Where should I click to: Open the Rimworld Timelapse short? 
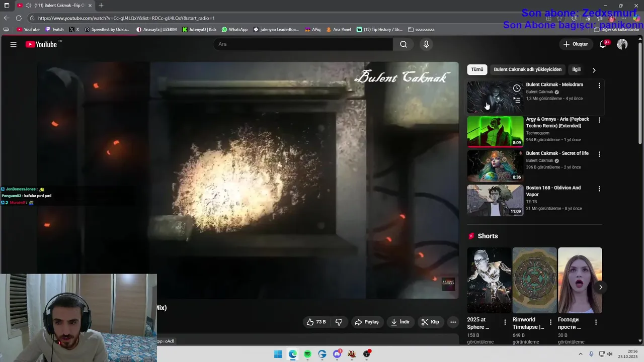[534, 280]
